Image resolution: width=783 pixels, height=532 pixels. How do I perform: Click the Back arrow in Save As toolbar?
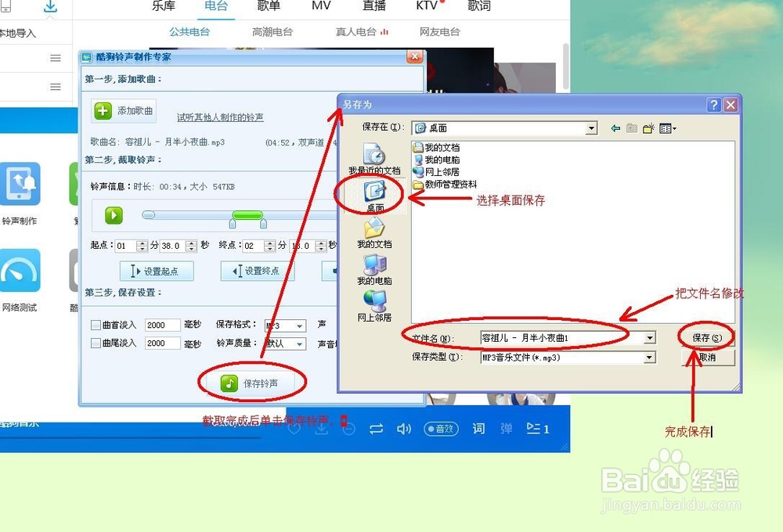click(615, 128)
